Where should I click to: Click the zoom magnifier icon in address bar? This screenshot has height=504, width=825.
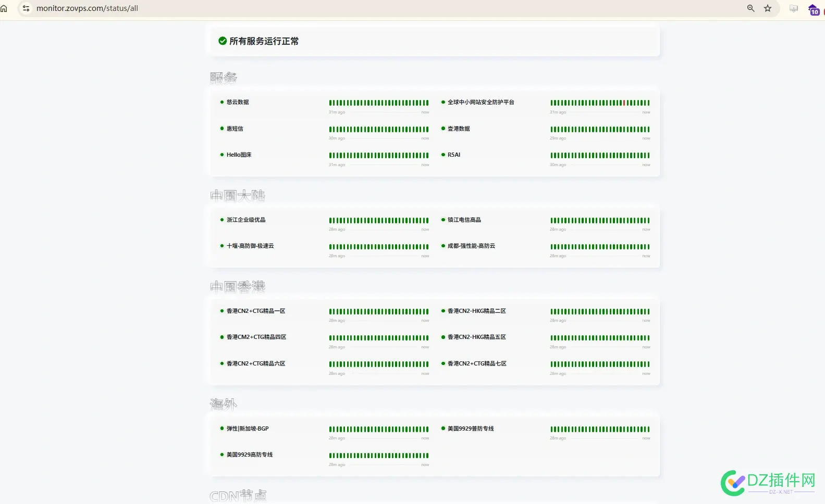click(x=750, y=8)
